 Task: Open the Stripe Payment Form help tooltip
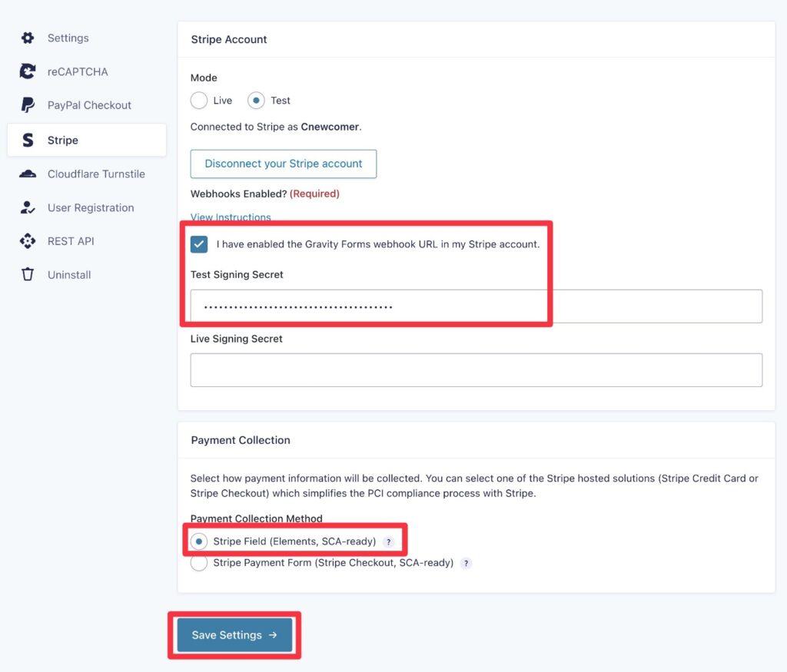(x=465, y=563)
